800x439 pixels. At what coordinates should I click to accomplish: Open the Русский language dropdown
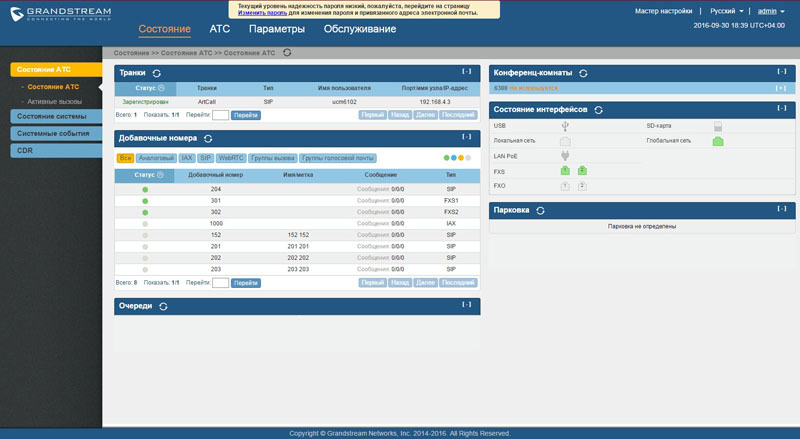click(x=727, y=11)
